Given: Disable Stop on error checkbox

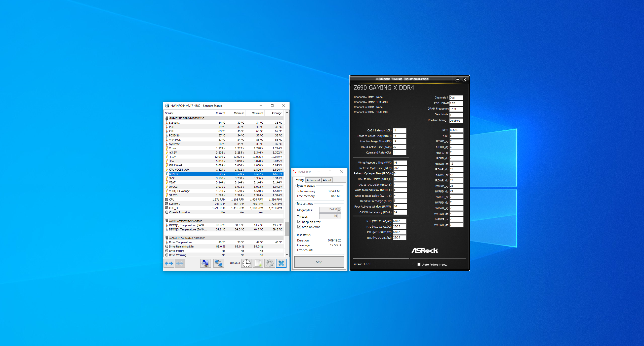Looking at the screenshot, I should tap(299, 227).
